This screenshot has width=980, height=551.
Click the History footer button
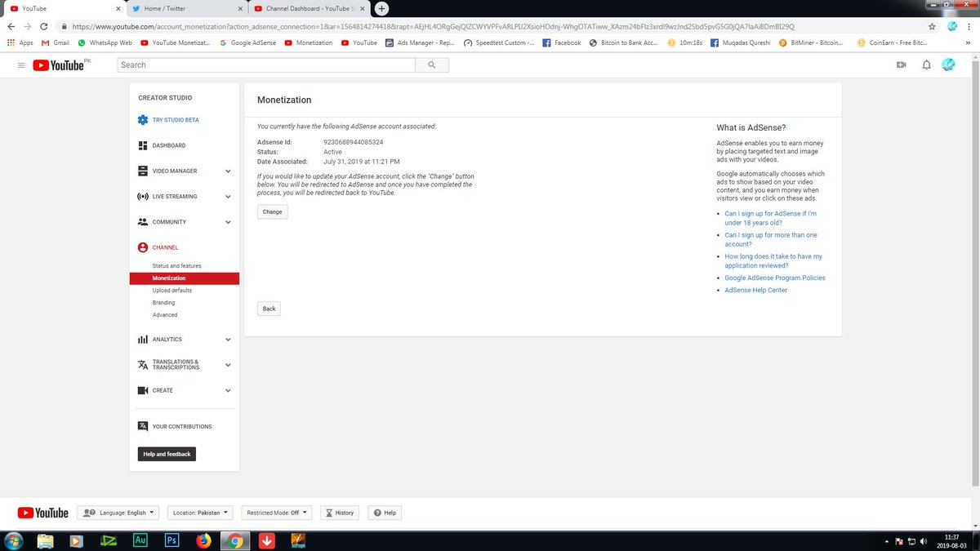340,513
